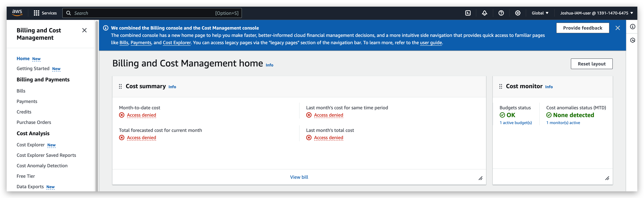Open the View bill link
This screenshot has height=198, width=644.
[x=299, y=177]
